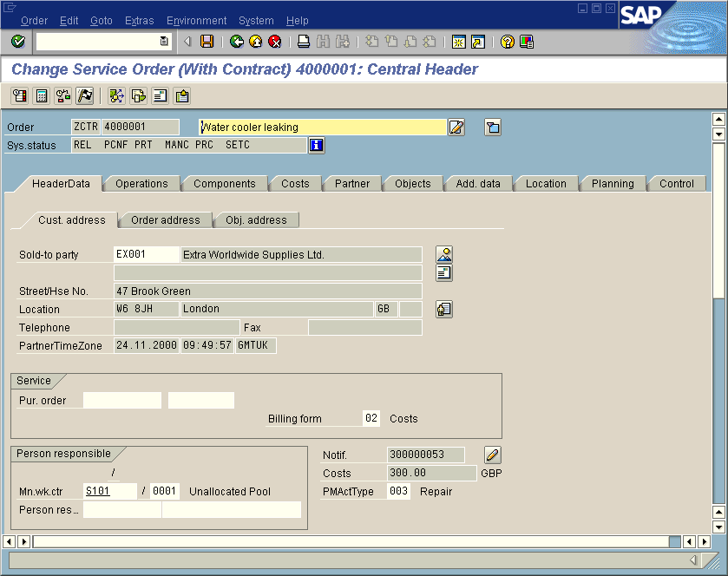The height and width of the screenshot is (576, 728).
Task: Click the first Pur. order input field
Action: point(122,401)
